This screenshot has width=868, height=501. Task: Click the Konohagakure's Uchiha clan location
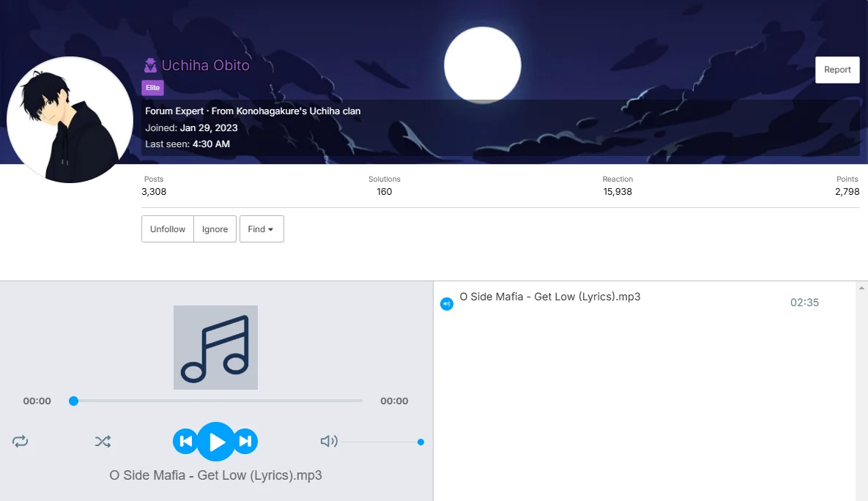(298, 111)
